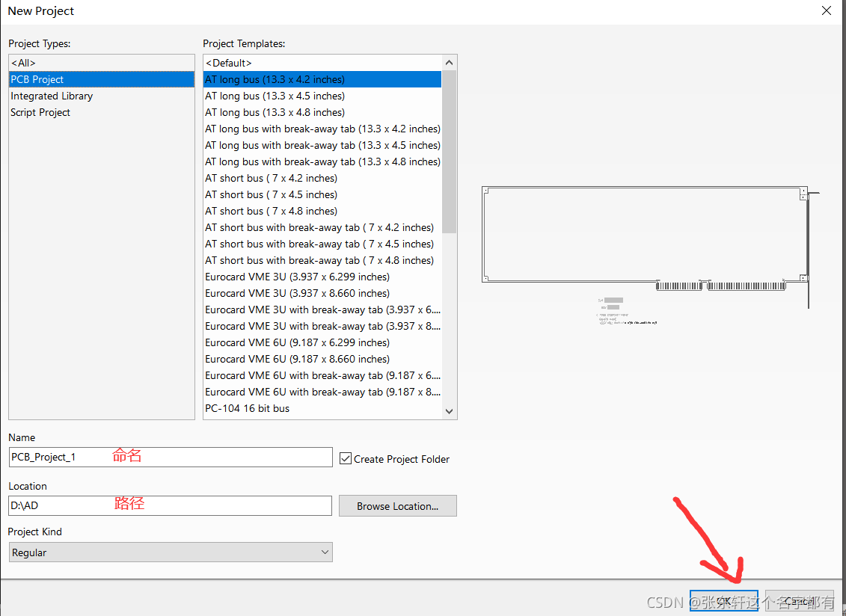Toggle the Create Project Folder checkbox
This screenshot has width=846, height=616.
click(x=346, y=458)
